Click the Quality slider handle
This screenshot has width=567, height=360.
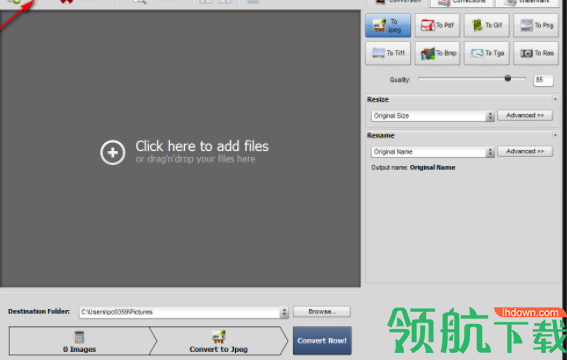508,78
